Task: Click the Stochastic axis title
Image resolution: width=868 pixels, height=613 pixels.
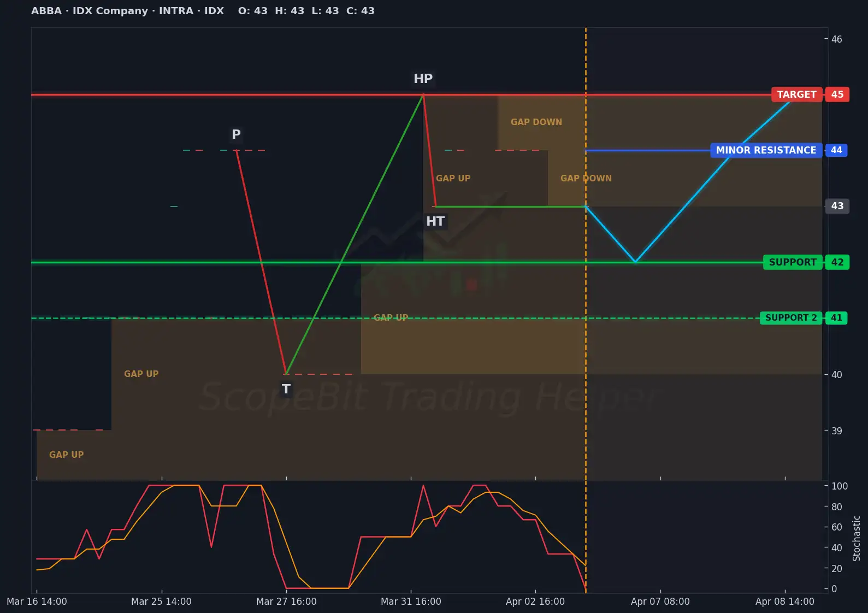Action: tap(857, 538)
